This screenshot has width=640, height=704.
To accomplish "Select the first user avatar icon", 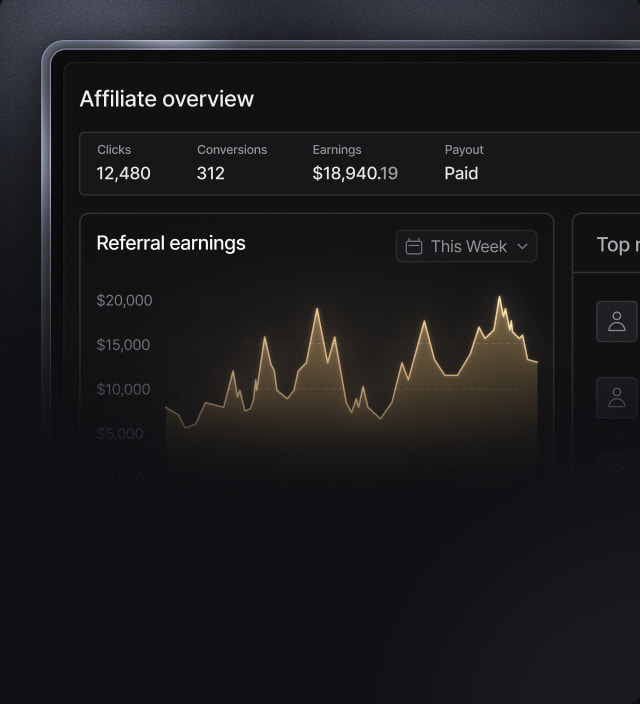I will (616, 321).
